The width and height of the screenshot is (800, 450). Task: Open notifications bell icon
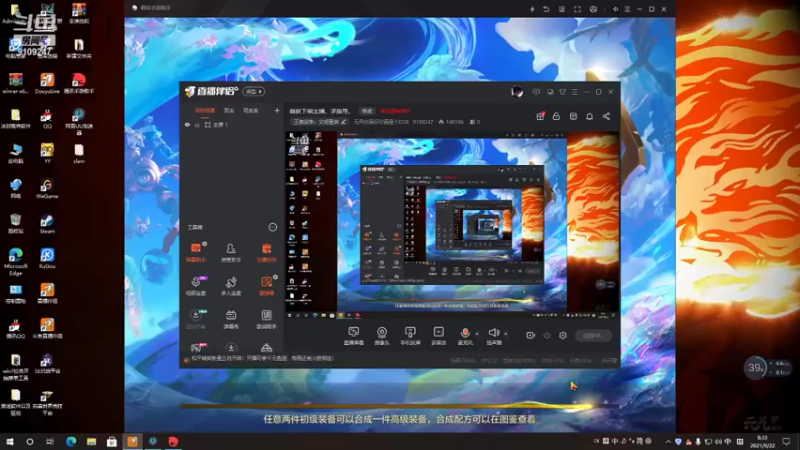590,116
